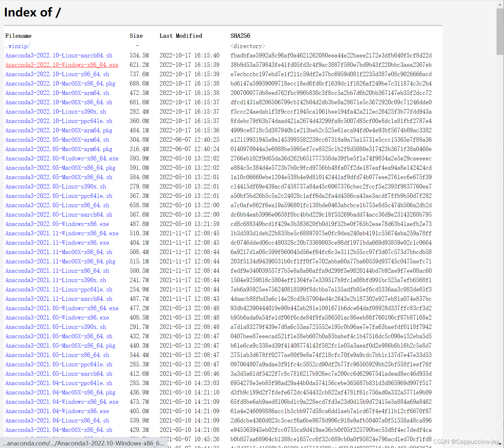Download Anaconda3-2021.04-MacOSX-x86_64.sh

coord(59,430)
